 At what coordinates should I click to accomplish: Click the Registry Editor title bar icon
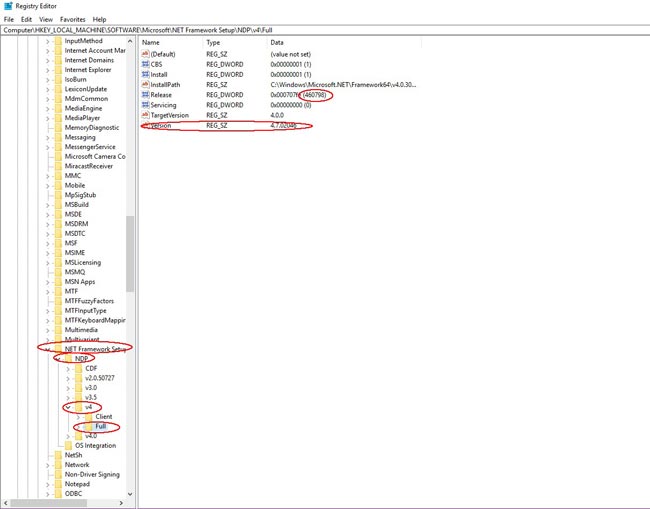point(8,6)
